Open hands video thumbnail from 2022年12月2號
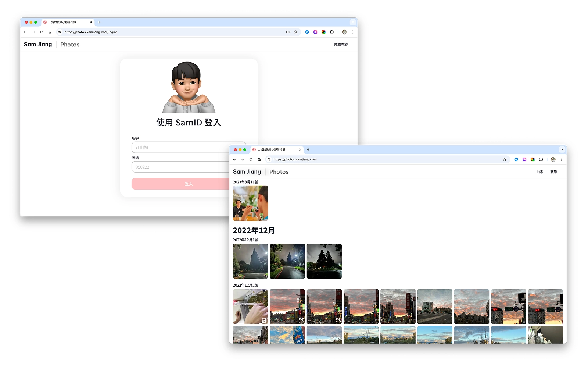The image size is (588, 368). pos(251,307)
